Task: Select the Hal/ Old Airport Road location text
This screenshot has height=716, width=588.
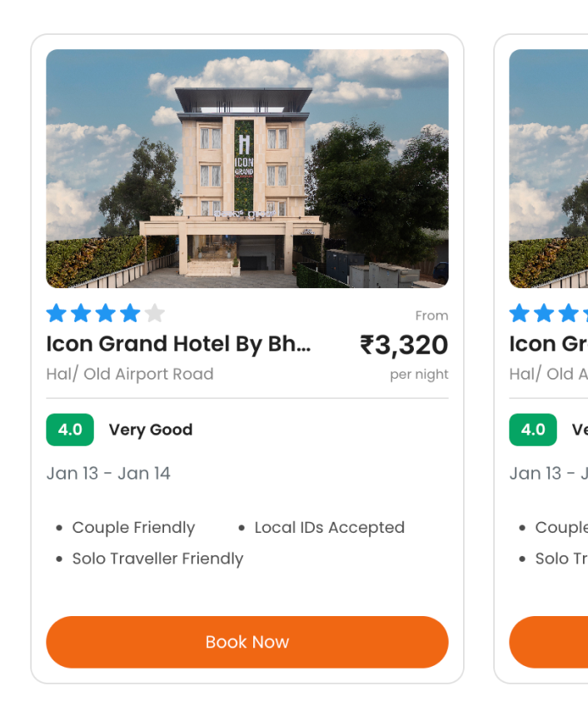Action: pyautogui.click(x=130, y=374)
